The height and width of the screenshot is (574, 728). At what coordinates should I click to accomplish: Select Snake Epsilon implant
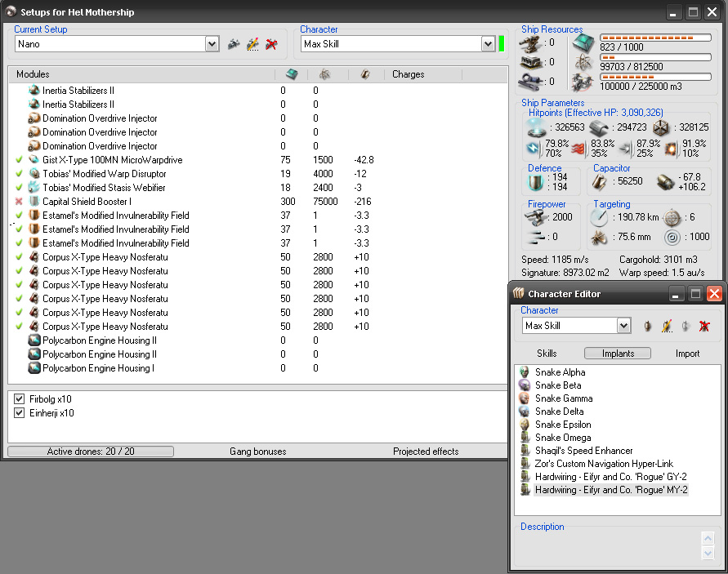click(563, 425)
